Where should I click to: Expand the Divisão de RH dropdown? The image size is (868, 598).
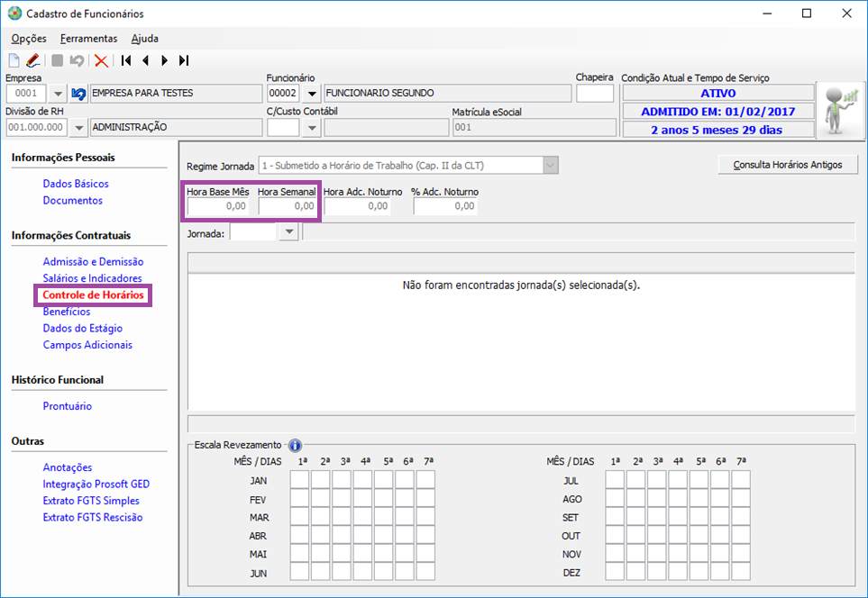(78, 128)
